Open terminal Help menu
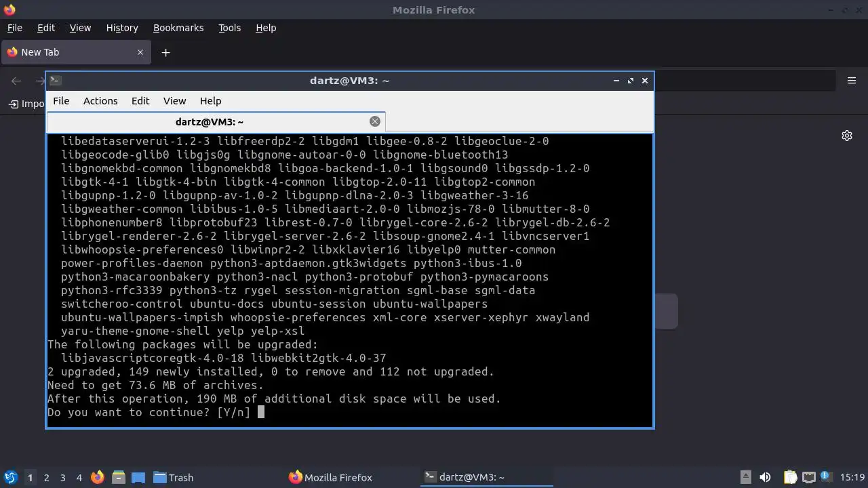Viewport: 868px width, 488px height. [x=210, y=101]
